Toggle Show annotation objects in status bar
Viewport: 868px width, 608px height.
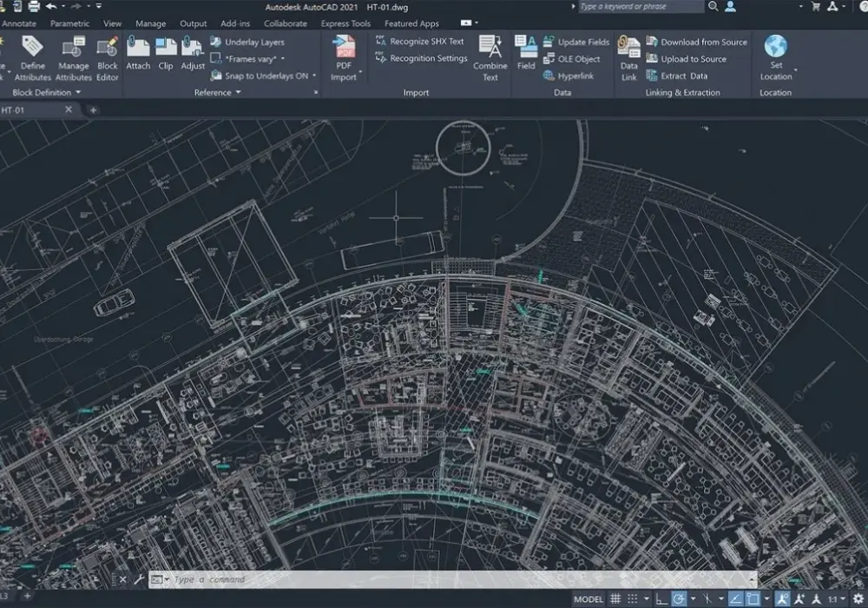pos(782,598)
